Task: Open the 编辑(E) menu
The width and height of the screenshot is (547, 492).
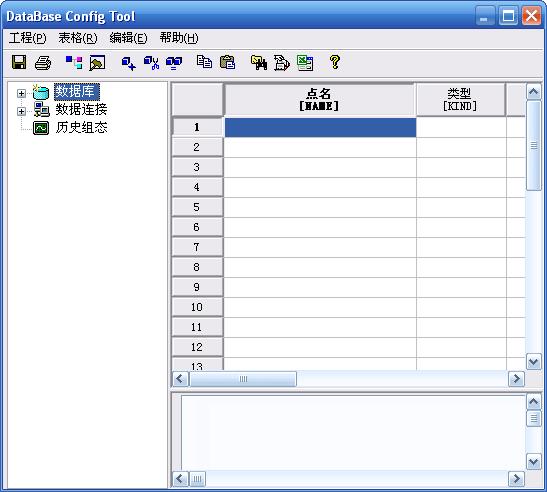Action: (x=128, y=38)
